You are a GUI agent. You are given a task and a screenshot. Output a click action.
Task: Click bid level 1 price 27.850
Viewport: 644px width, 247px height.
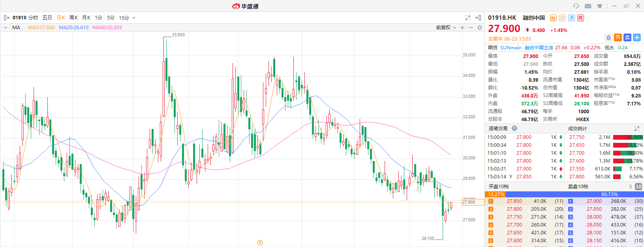click(x=514, y=201)
